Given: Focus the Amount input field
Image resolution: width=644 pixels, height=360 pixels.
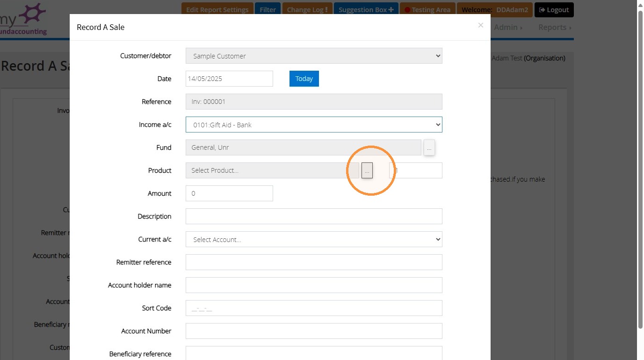Looking at the screenshot, I should (x=229, y=193).
